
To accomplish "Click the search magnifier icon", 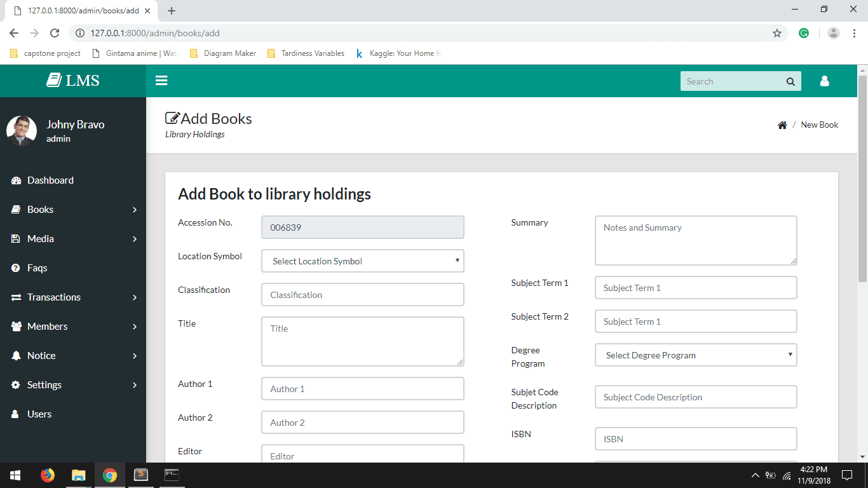I will [790, 81].
